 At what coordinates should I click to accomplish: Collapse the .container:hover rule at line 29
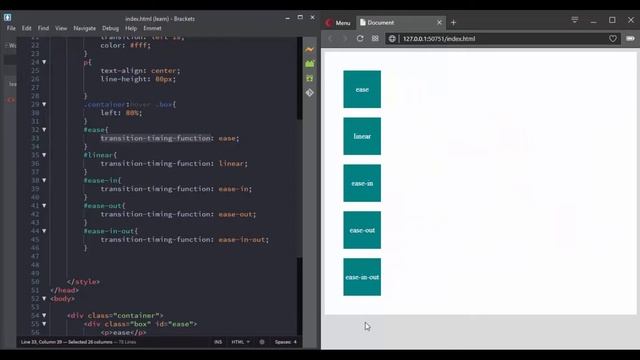point(44,104)
